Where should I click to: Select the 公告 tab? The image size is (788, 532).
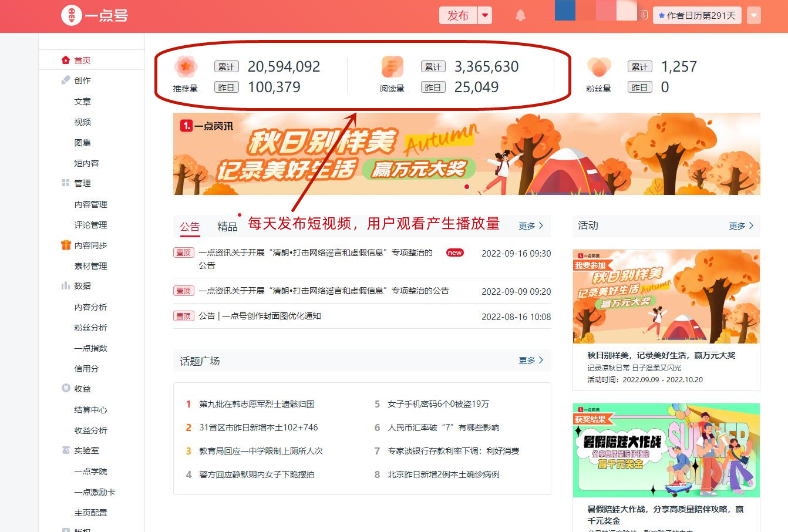pyautogui.click(x=190, y=225)
